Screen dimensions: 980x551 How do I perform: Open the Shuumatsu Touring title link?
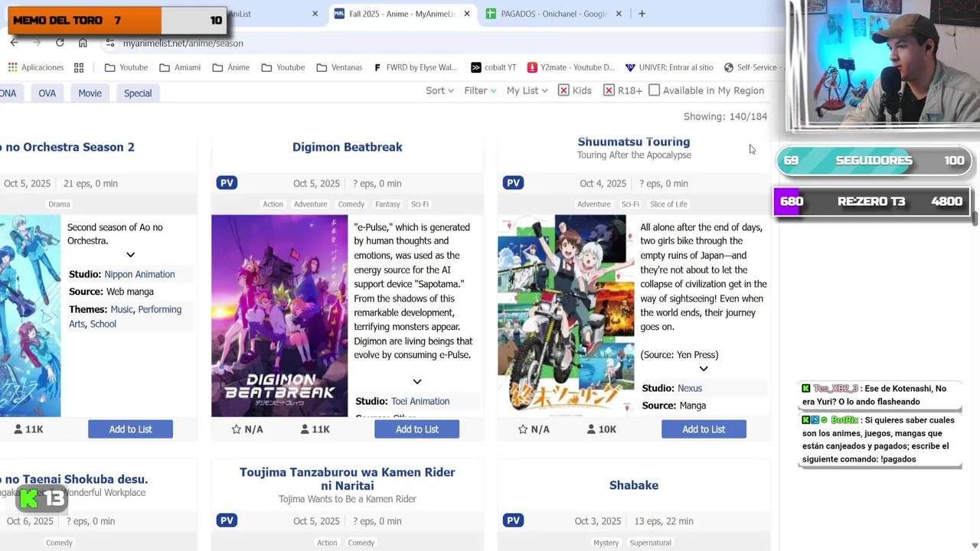click(x=634, y=142)
